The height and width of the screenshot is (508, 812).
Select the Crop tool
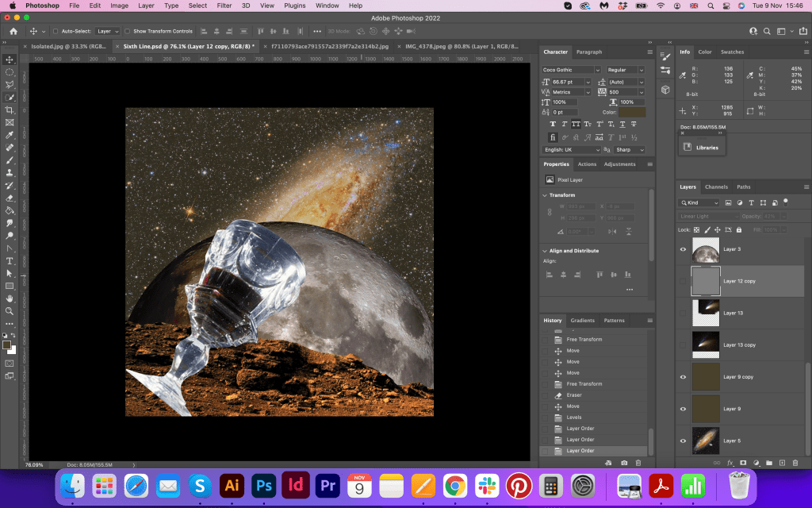pyautogui.click(x=10, y=110)
